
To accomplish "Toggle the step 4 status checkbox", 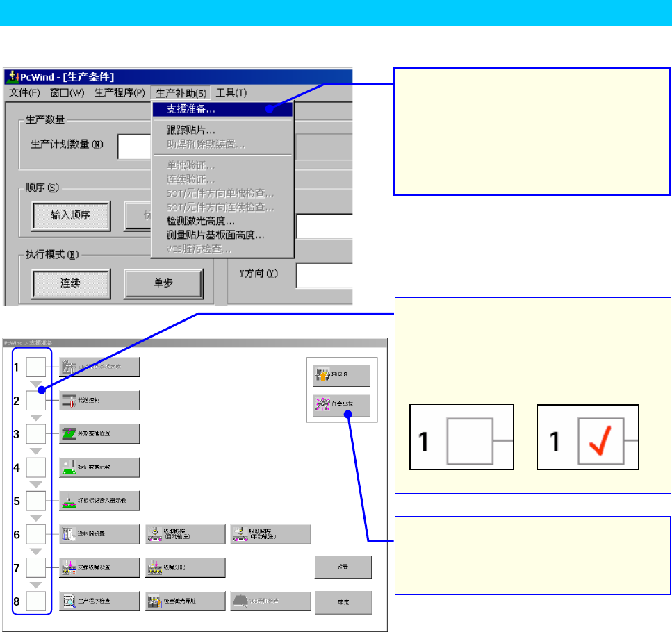I will coord(36,467).
